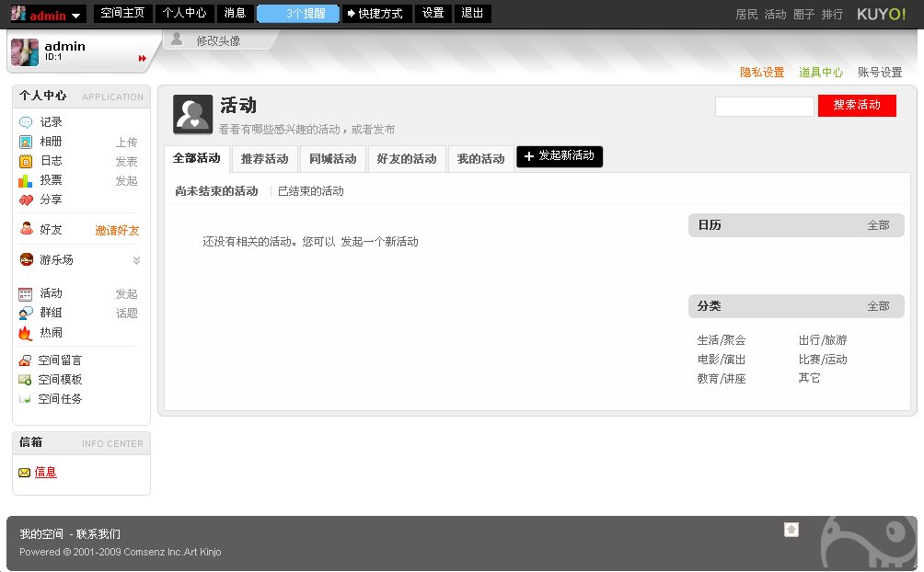Click the back-to-top icon in footer
The image size is (924, 572).
tap(791, 530)
